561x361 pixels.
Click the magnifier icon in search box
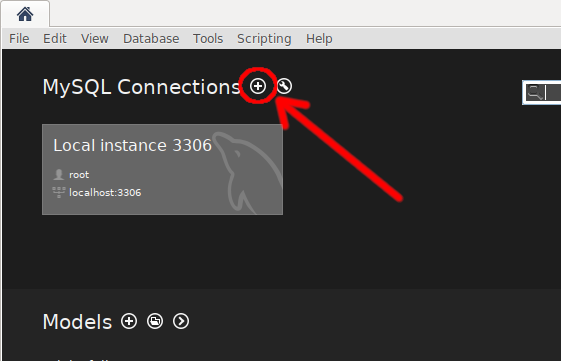[x=536, y=92]
